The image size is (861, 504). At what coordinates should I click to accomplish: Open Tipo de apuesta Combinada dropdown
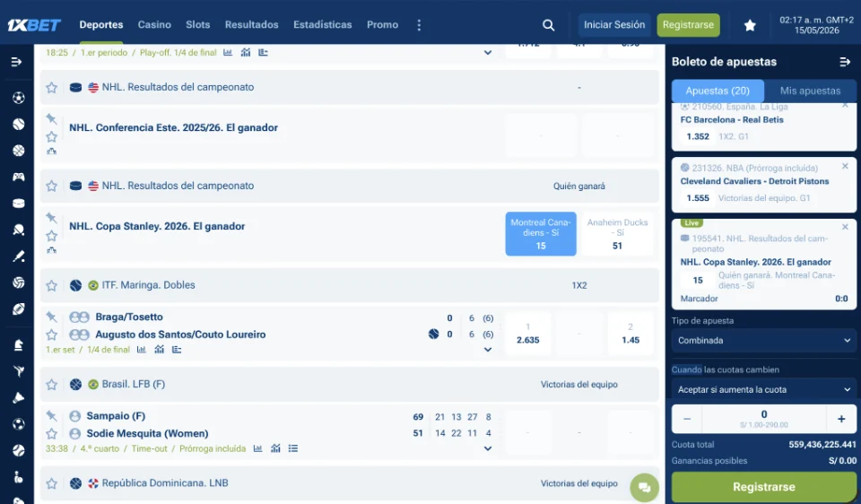764,341
